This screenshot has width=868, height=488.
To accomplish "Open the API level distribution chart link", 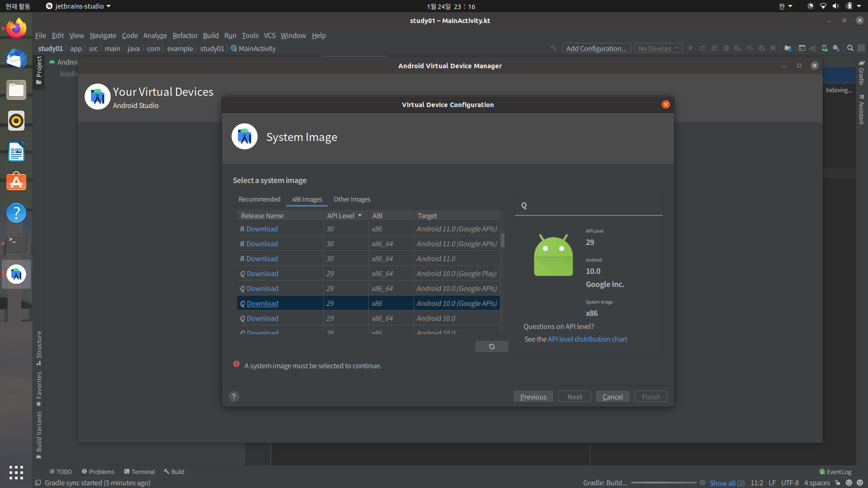I will [x=587, y=339].
